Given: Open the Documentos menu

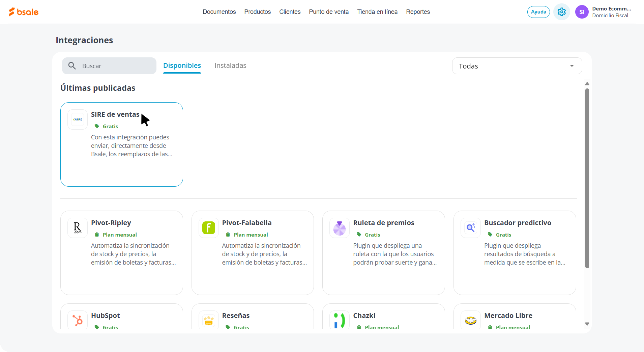Looking at the screenshot, I should [219, 12].
